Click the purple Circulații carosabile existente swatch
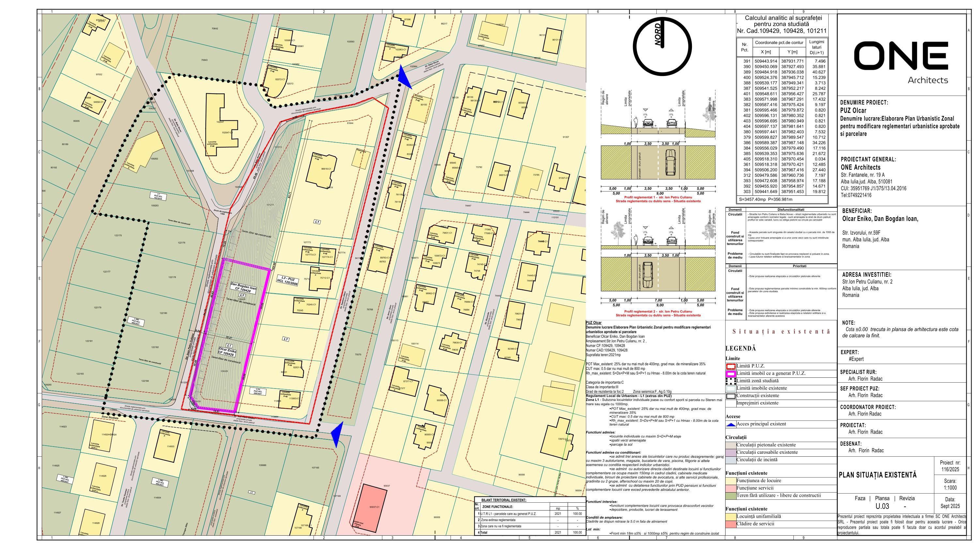The height and width of the screenshot is (549, 980). [731, 452]
